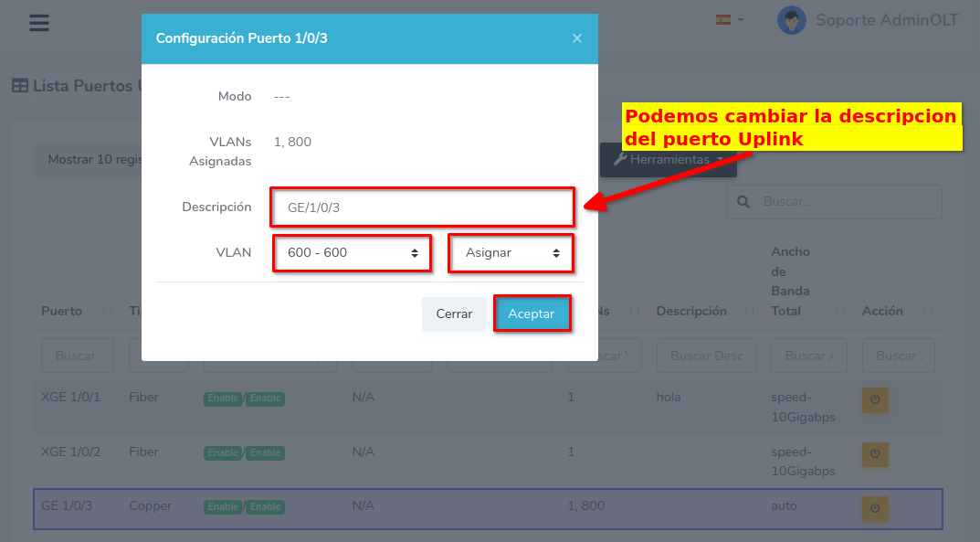Toggle the Enable badge on XGE 1/0/1
This screenshot has width=980, height=542.
[222, 399]
